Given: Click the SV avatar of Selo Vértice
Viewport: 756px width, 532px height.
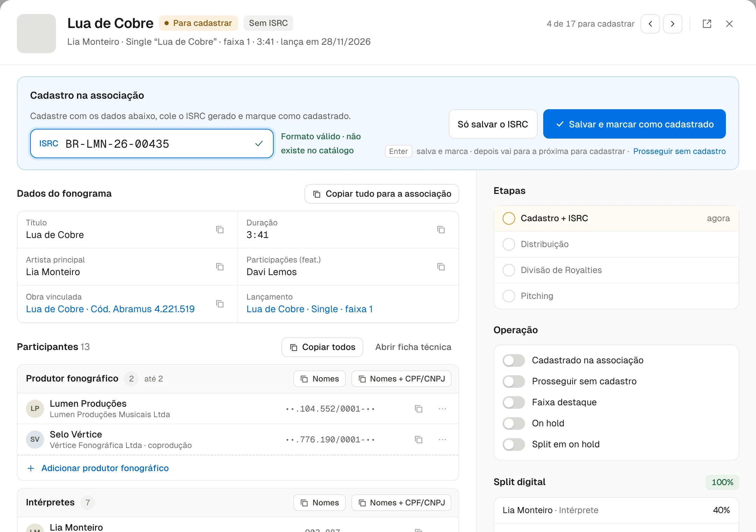Looking at the screenshot, I should tap(35, 439).
